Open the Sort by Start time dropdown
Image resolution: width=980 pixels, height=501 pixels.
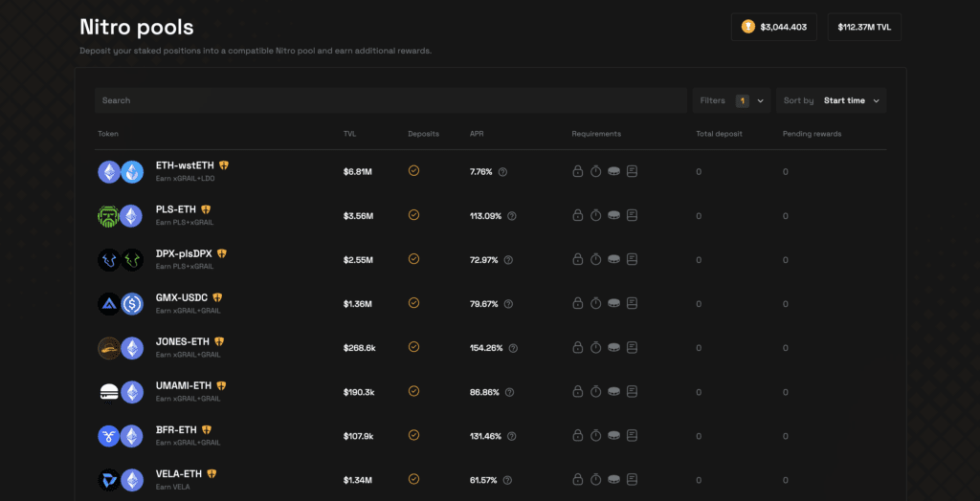tap(832, 100)
